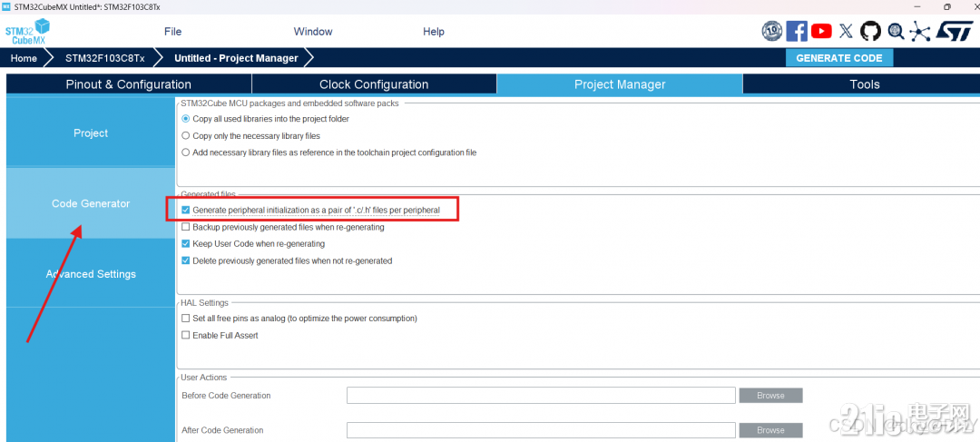Open the X (Twitter) icon link

pyautogui.click(x=846, y=31)
